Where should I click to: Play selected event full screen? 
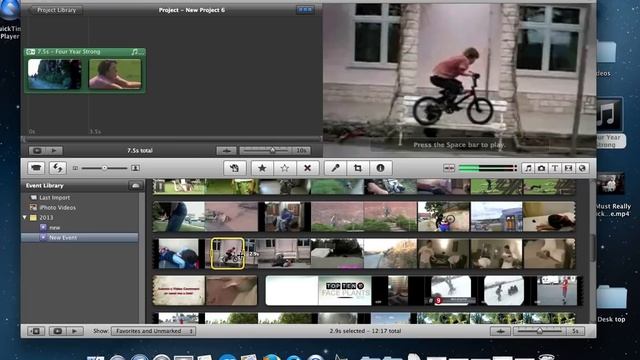tap(58, 331)
